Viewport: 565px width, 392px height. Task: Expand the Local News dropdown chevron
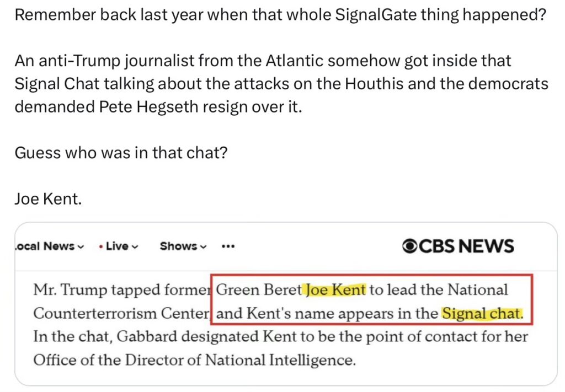(x=81, y=246)
